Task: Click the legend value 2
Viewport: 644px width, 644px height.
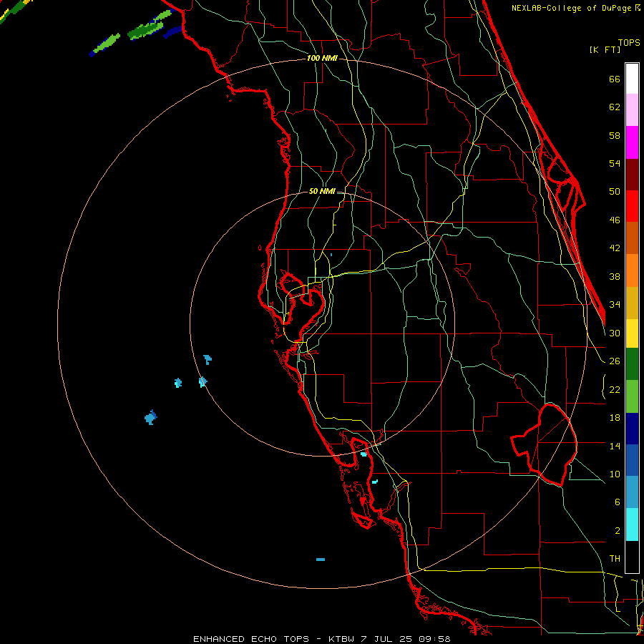Action: pyautogui.click(x=617, y=531)
